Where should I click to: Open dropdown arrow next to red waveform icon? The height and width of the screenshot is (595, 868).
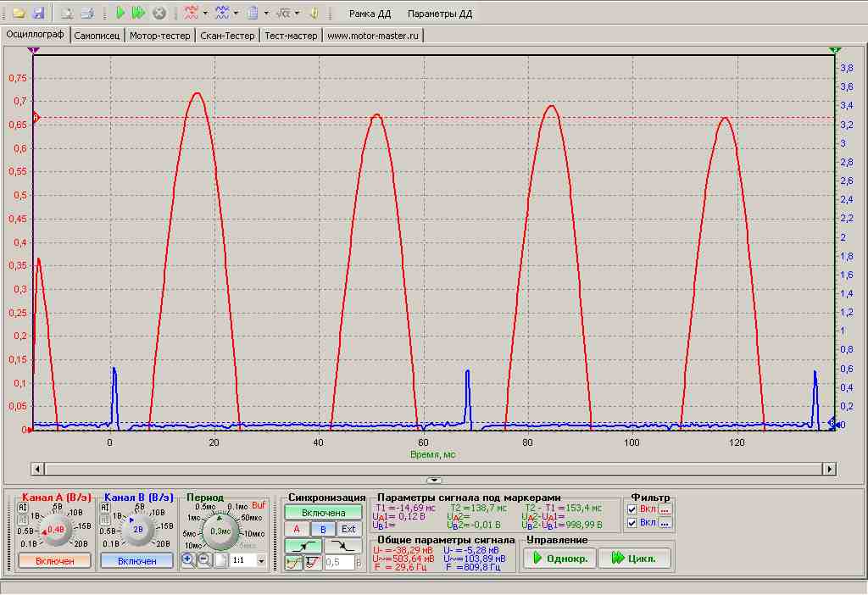pyautogui.click(x=205, y=14)
